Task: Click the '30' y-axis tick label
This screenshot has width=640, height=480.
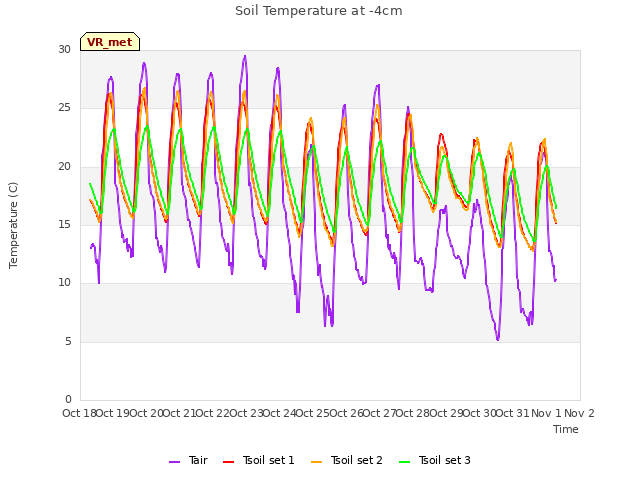Action: (x=64, y=50)
